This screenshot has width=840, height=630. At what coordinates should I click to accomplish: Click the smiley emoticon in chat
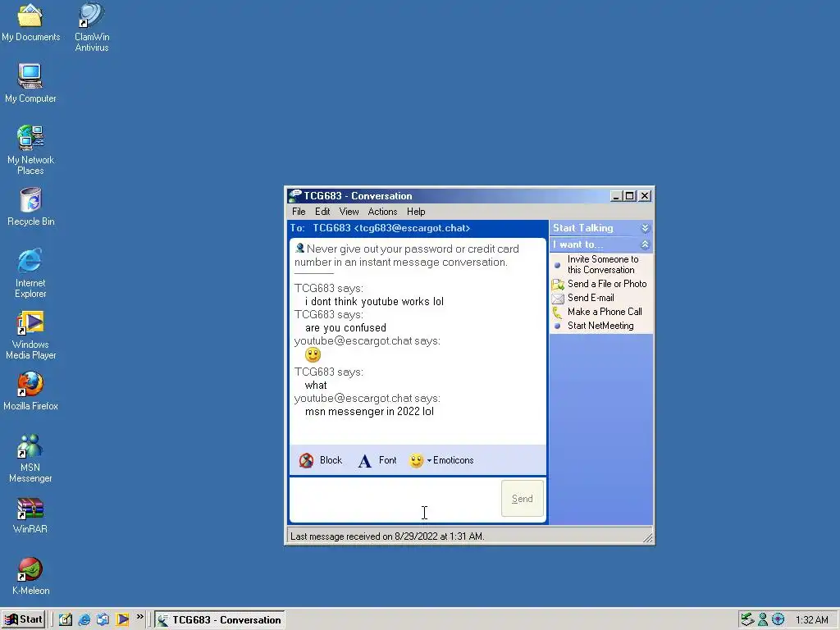click(x=313, y=354)
